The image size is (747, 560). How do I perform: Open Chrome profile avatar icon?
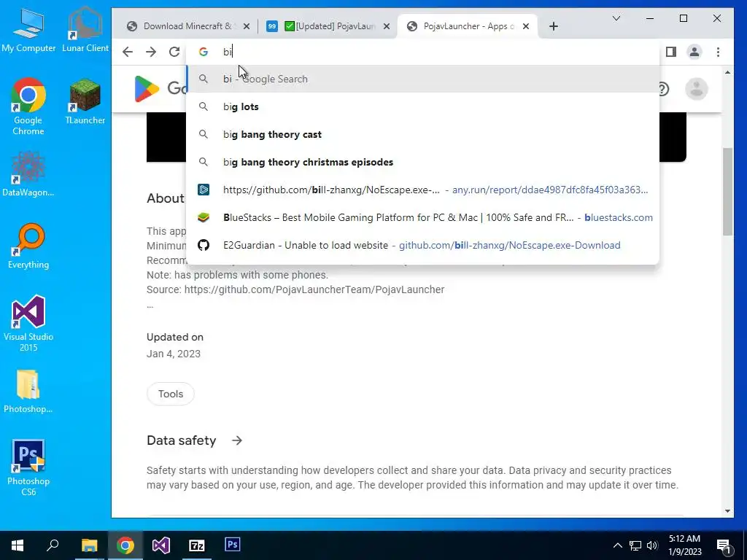tap(694, 52)
